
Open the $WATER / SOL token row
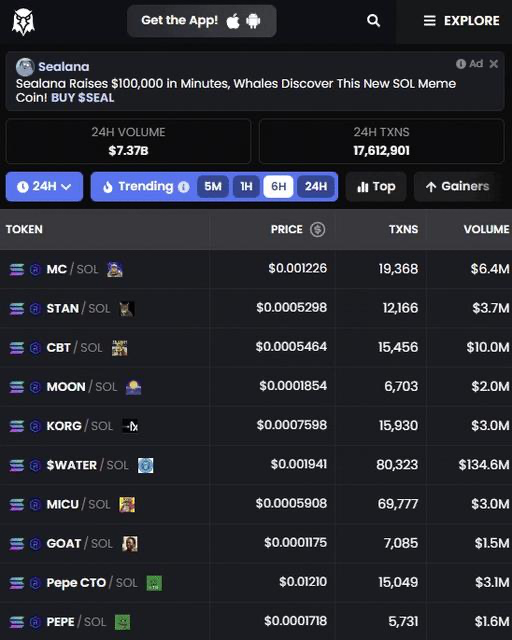coord(256,465)
